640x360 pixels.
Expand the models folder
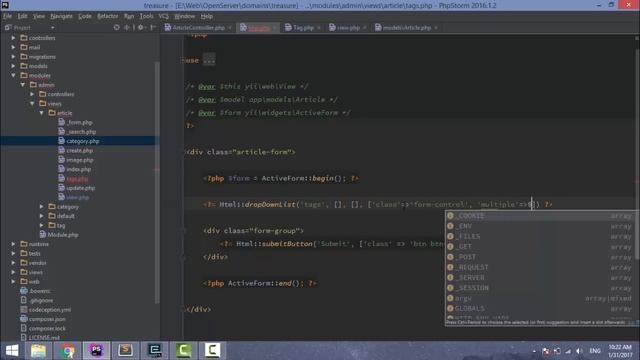pyautogui.click(x=13, y=66)
